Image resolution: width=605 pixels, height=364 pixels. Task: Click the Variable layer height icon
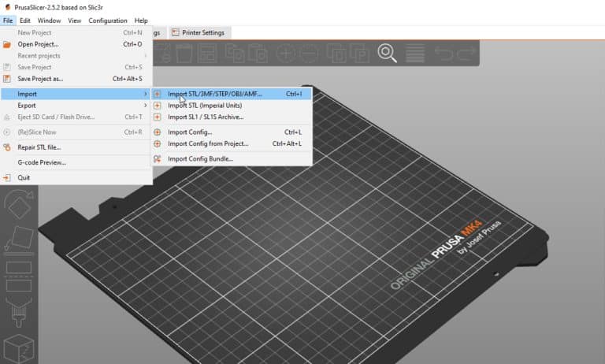point(415,54)
